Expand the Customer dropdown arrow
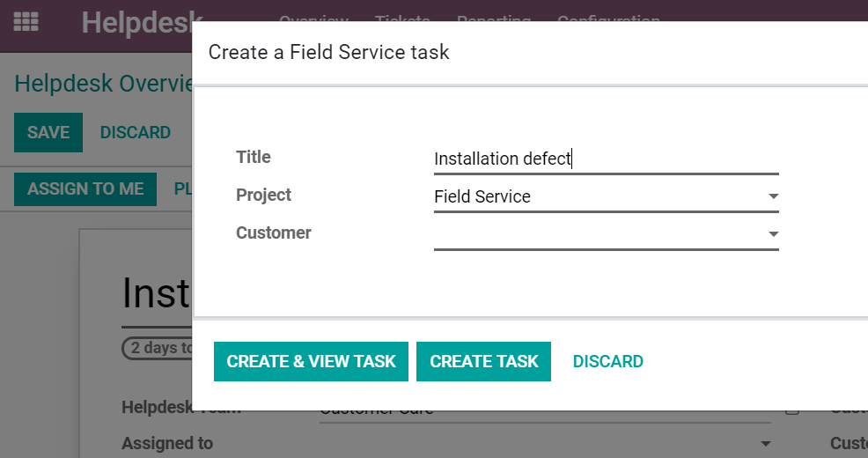The height and width of the screenshot is (458, 868). 773,234
